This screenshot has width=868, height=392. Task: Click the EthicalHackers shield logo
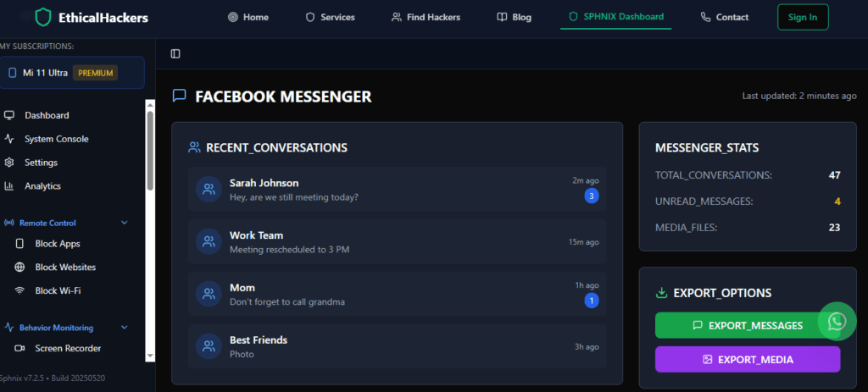(43, 17)
